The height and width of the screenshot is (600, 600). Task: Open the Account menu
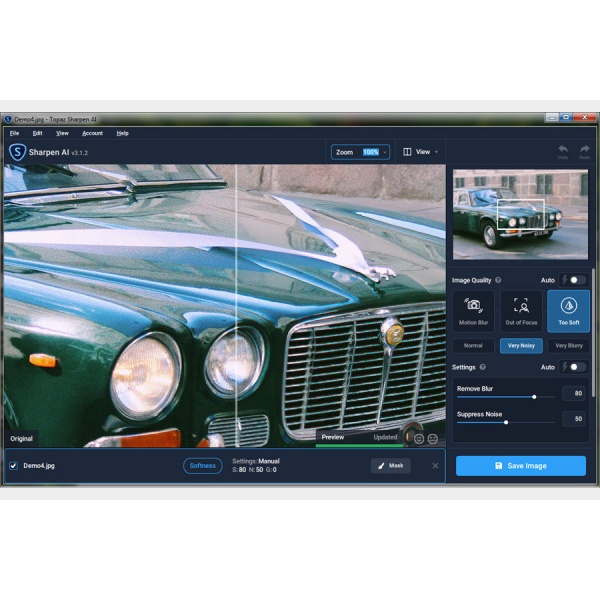pos(92,133)
